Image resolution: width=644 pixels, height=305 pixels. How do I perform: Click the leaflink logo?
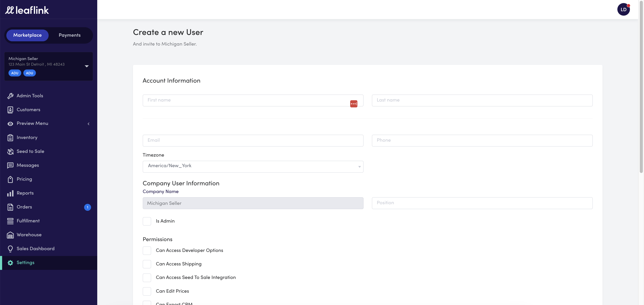[27, 10]
